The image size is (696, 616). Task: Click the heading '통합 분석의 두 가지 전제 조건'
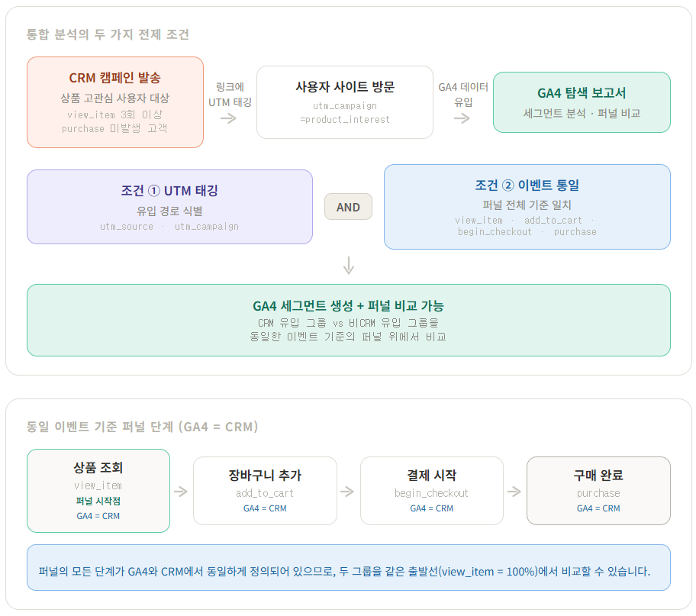[108, 34]
